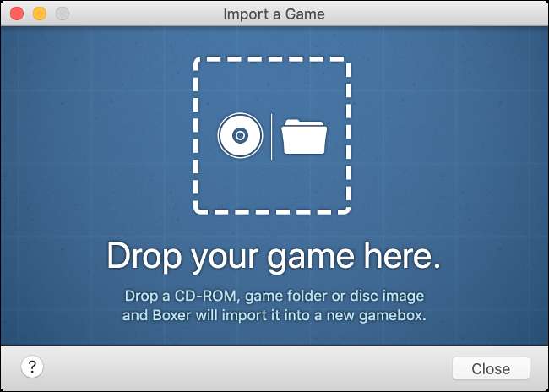Click the Drop your game here heading
Screen dimensions: 549x392
click(x=274, y=257)
